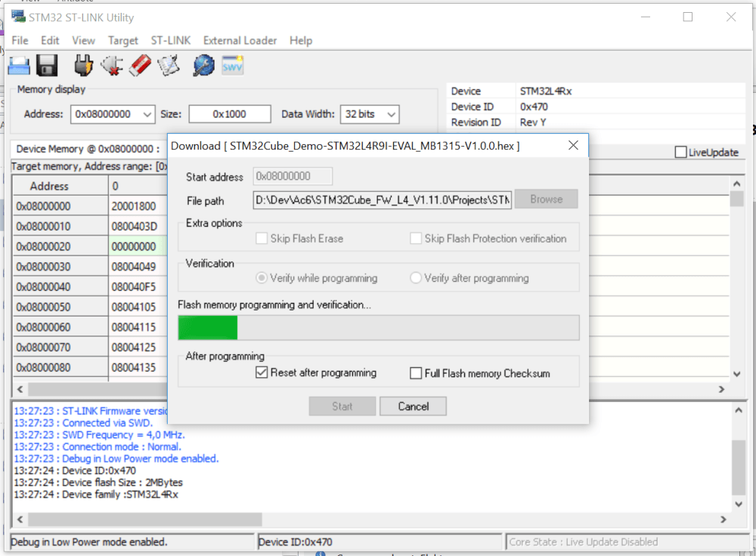Uncheck Reset after programming
Image resolution: width=756 pixels, height=556 pixels.
point(262,372)
